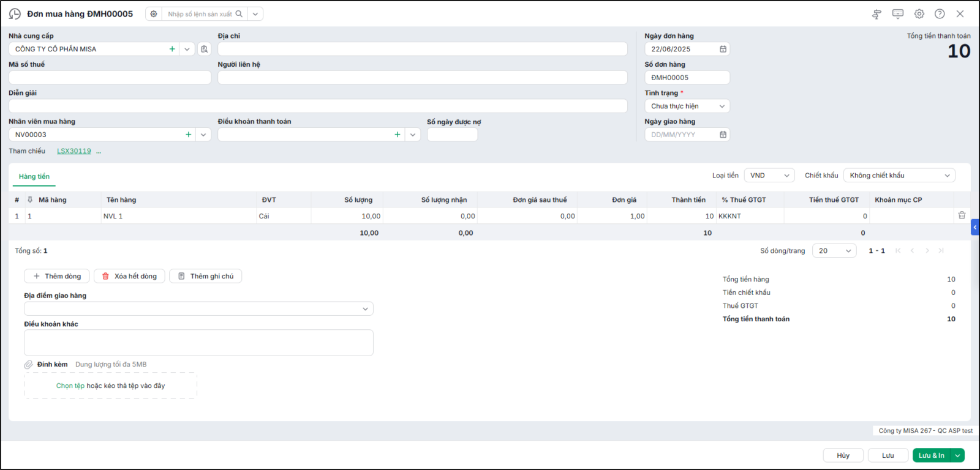Screen dimensions: 980x470
Task: Go to the first page of rows
Action: [898, 251]
